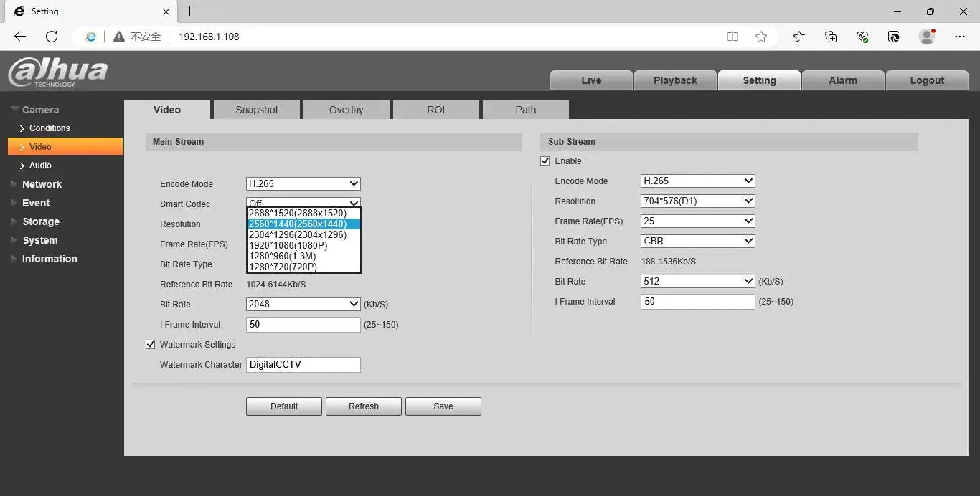The width and height of the screenshot is (980, 496).
Task: Open a new browser tab
Action: (x=189, y=11)
